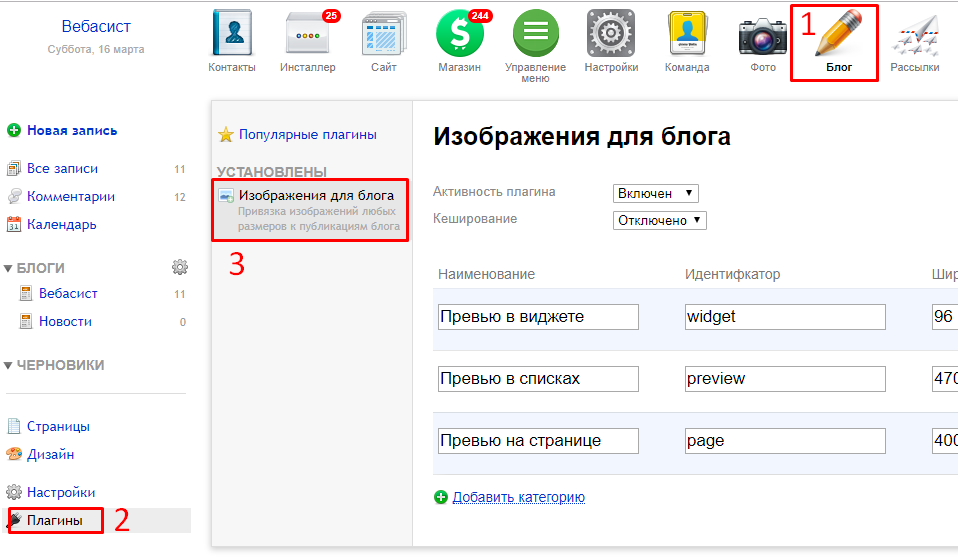958x558 pixels.
Task: Open Популярные плагины link
Action: pos(307,134)
